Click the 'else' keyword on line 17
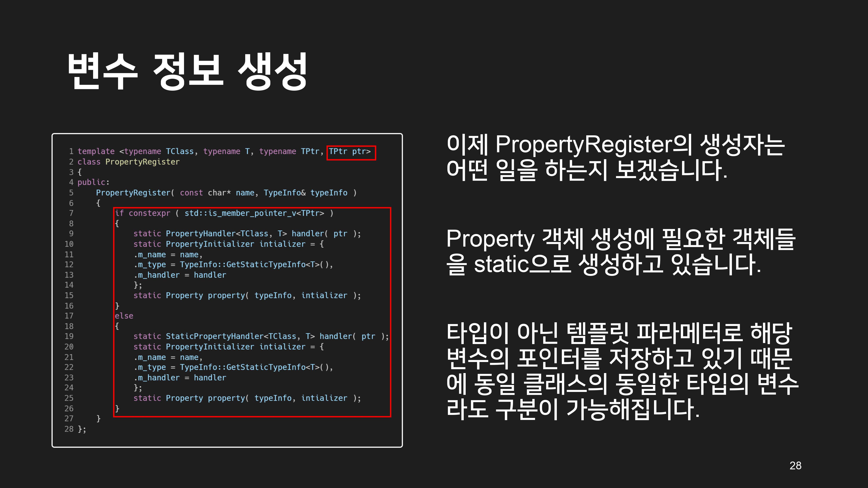868x488 pixels. pyautogui.click(x=124, y=316)
